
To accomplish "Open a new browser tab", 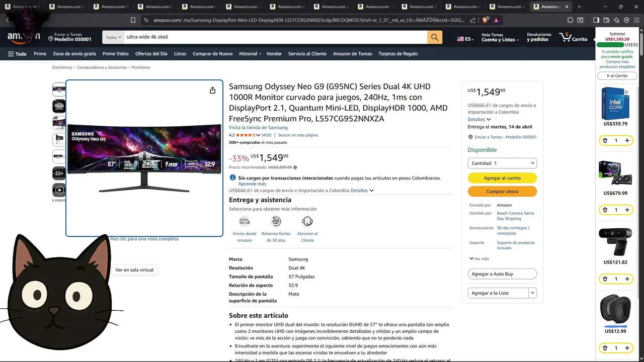I will 579,7.
